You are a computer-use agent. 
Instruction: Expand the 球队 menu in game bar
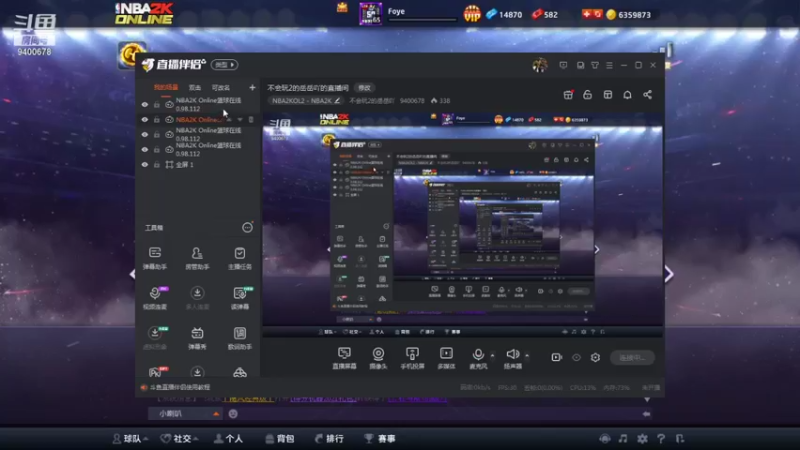click(x=131, y=438)
